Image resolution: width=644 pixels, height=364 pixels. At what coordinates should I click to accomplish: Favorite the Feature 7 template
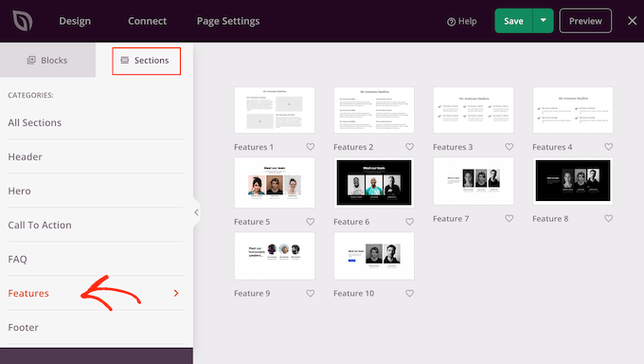coord(510,218)
